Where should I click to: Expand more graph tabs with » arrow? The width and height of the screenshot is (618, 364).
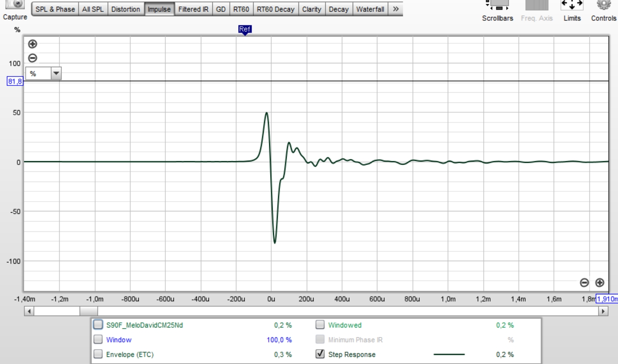click(x=396, y=9)
